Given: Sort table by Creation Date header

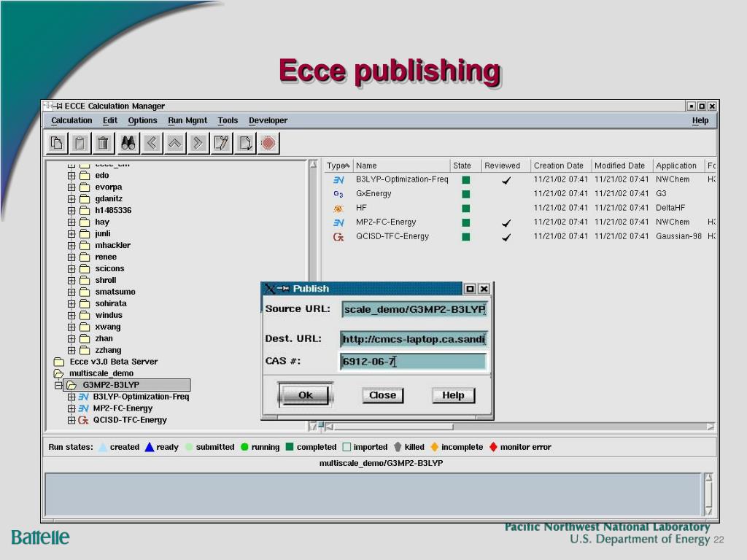Looking at the screenshot, I should pos(560,166).
